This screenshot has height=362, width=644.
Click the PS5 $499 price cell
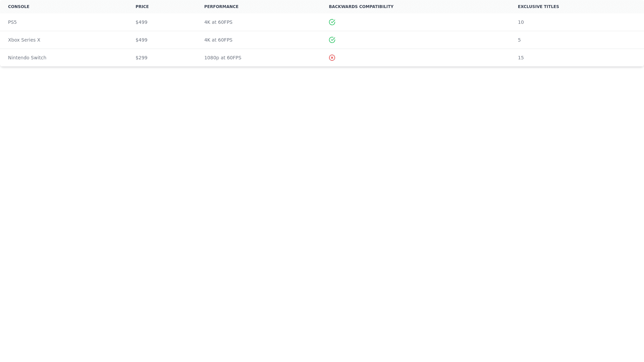142,22
